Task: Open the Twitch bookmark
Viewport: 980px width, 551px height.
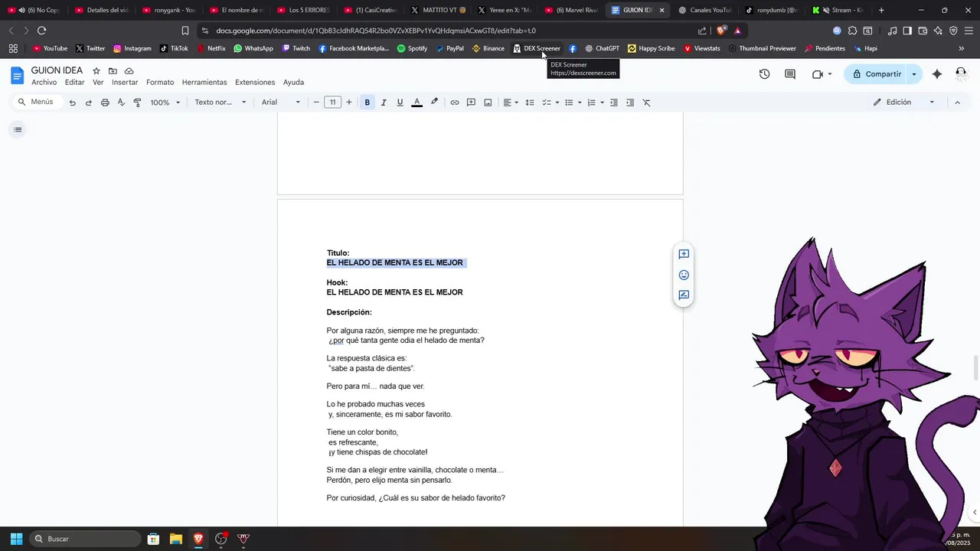Action: [x=296, y=48]
